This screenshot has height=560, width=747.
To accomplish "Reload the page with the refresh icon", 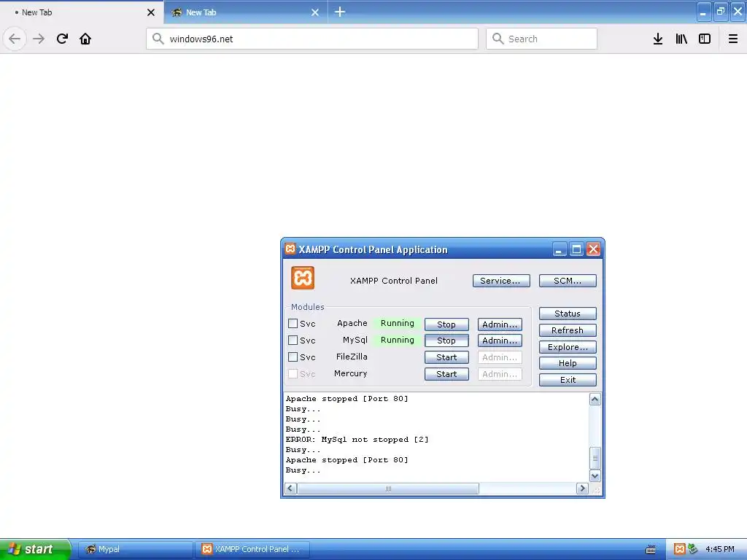I will [62, 39].
